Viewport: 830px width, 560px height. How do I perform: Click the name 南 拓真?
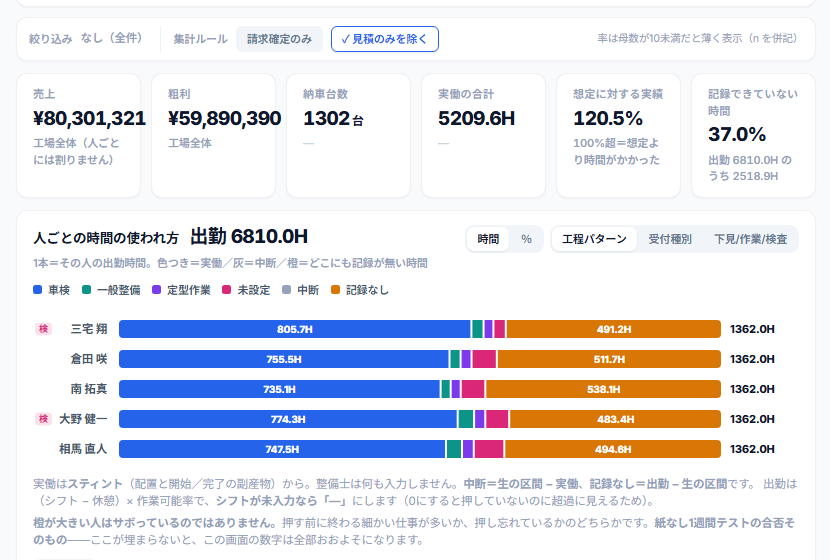89,389
